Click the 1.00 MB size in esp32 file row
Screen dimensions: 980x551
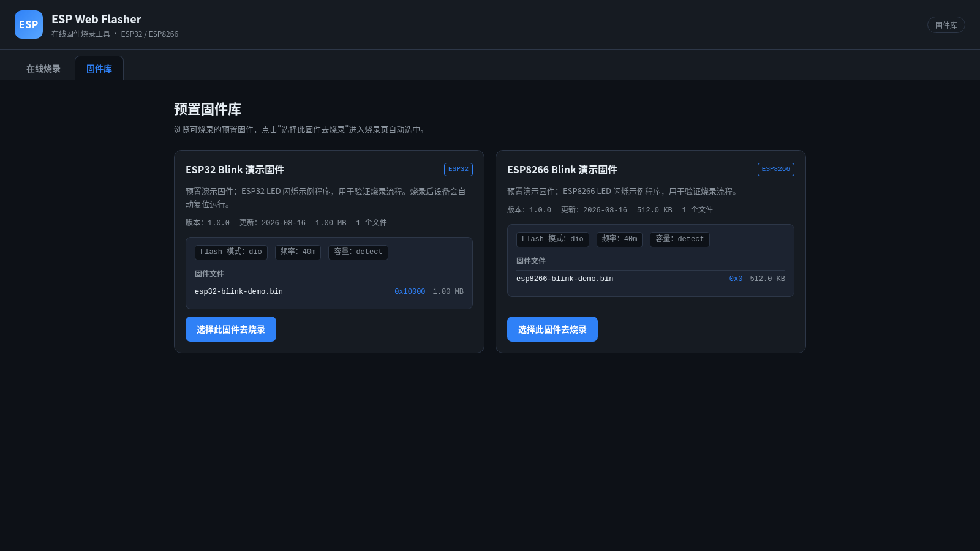coord(448,292)
